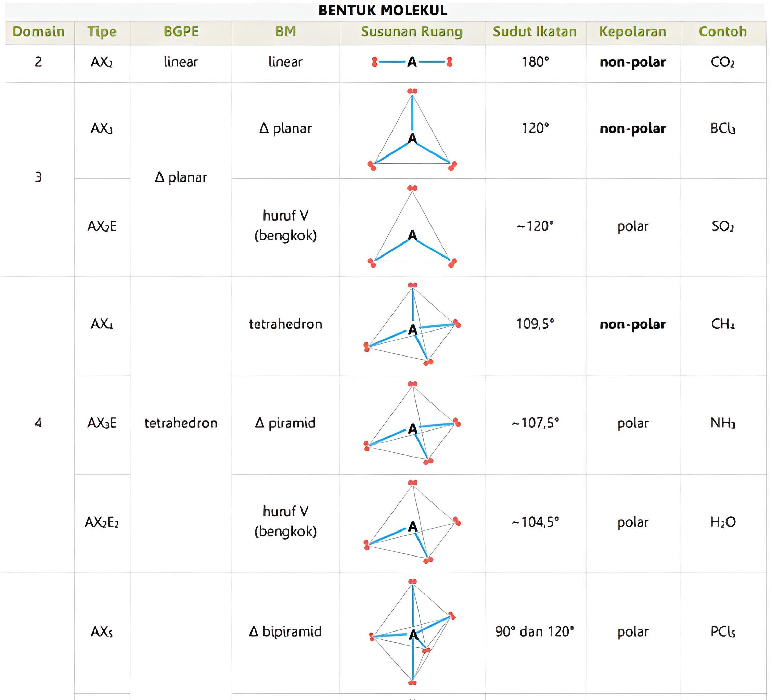Click the Domain column header

(x=38, y=32)
